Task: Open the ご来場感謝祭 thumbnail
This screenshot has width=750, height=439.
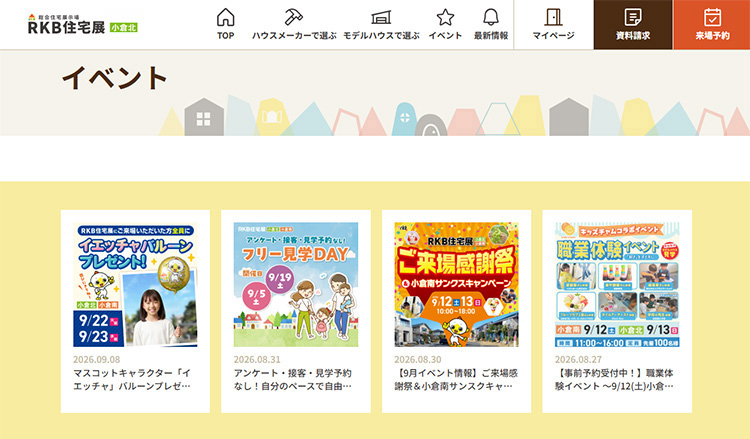Action: [x=456, y=285]
